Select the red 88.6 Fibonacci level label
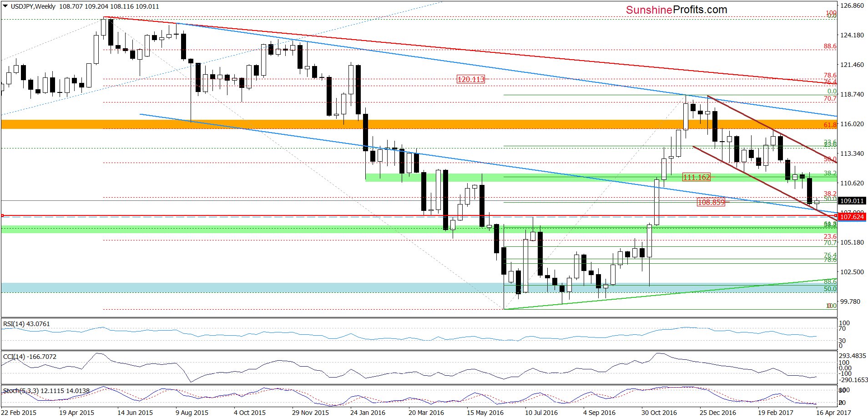This screenshot has height=419, width=868. 830,46
